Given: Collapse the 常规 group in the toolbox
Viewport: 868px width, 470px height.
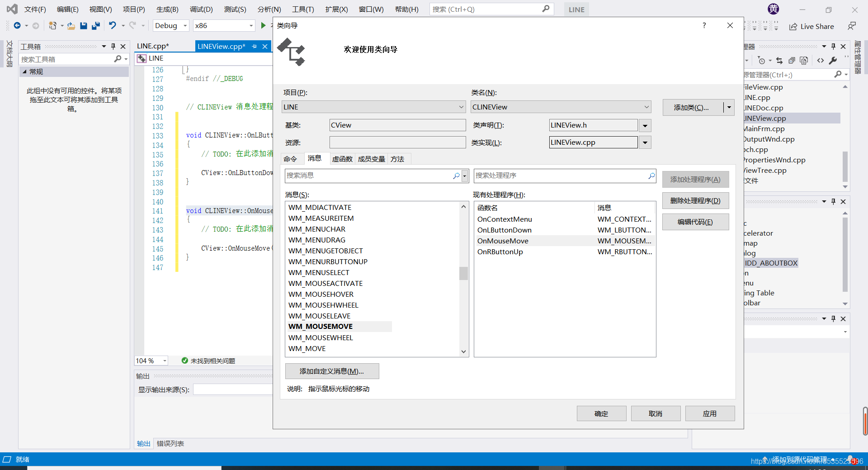Looking at the screenshot, I should point(24,71).
